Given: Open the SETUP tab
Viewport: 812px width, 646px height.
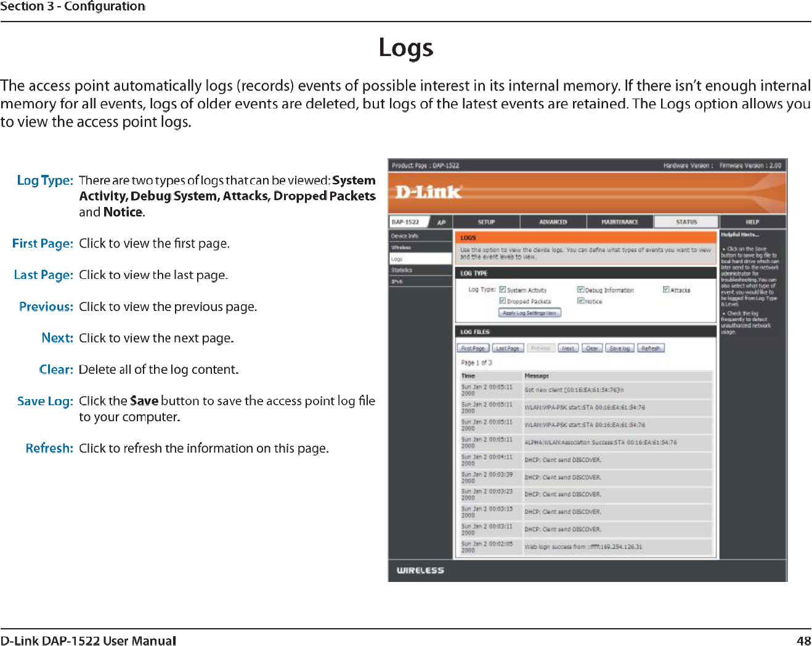Looking at the screenshot, I should tap(486, 222).
